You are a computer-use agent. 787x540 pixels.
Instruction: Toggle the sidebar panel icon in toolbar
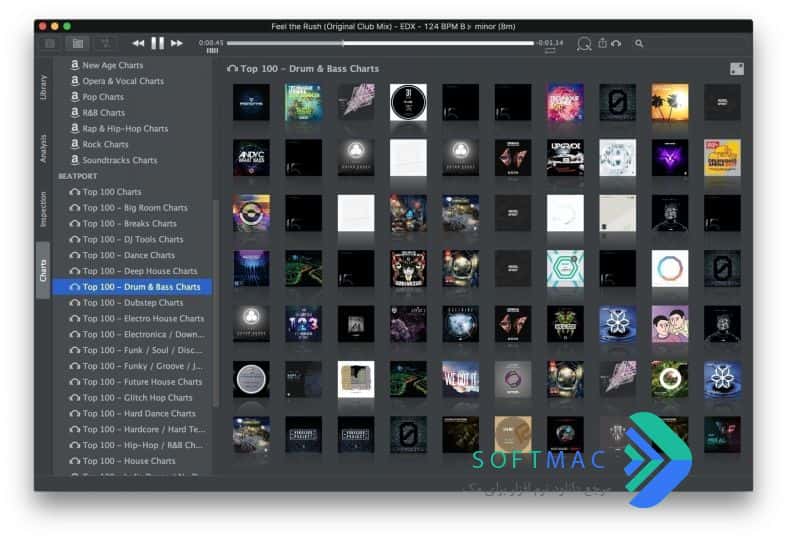(x=50, y=44)
